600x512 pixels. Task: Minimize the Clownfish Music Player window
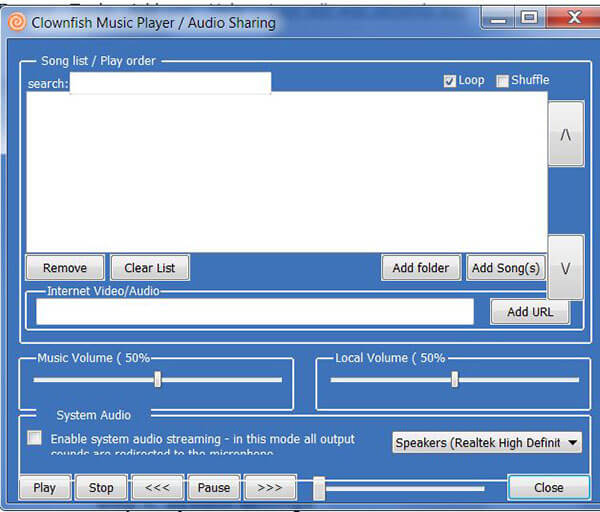coord(498,18)
